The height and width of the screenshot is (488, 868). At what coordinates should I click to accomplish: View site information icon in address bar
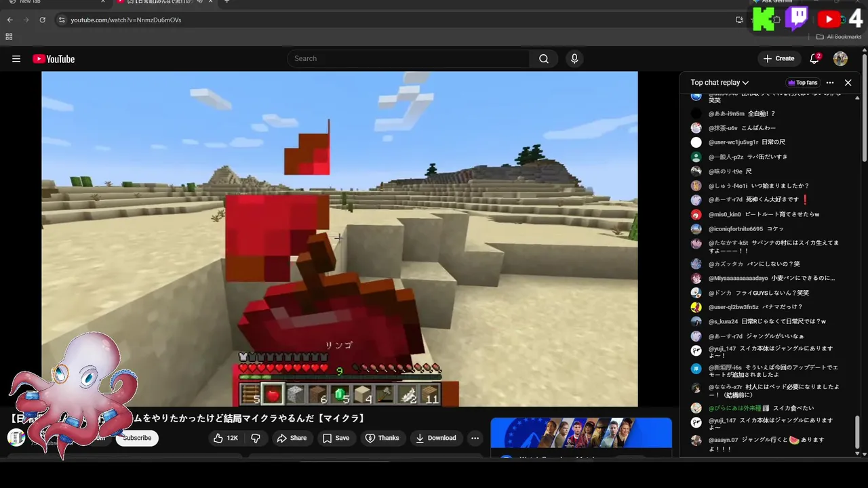[61, 20]
